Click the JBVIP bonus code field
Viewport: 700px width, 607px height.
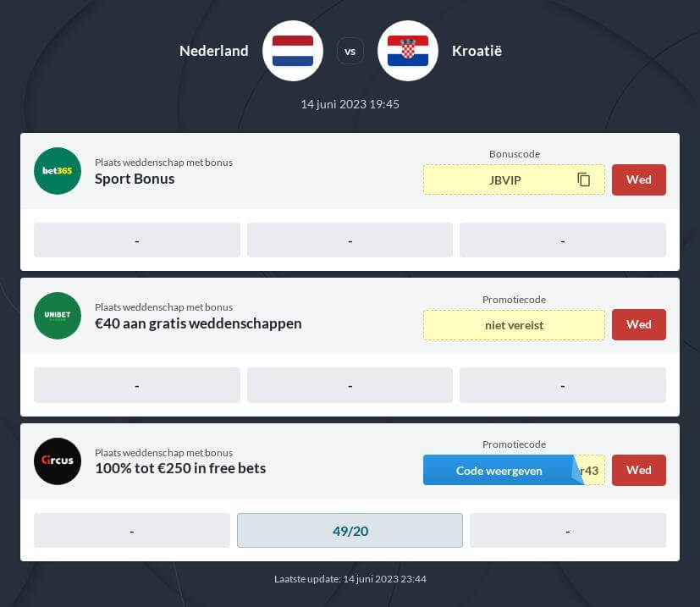coord(514,179)
